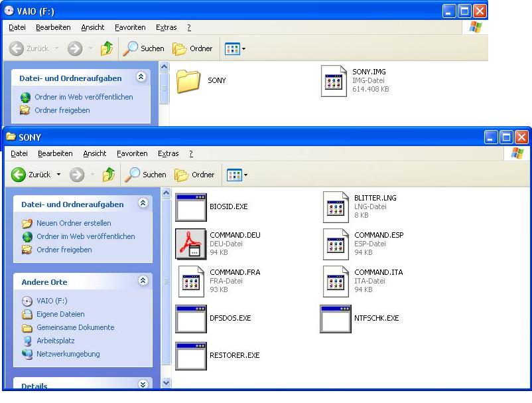Image resolution: width=532 pixels, height=403 pixels.
Task: Click Suchen in the VAIO (F:) window toolbar
Action: tap(143, 48)
